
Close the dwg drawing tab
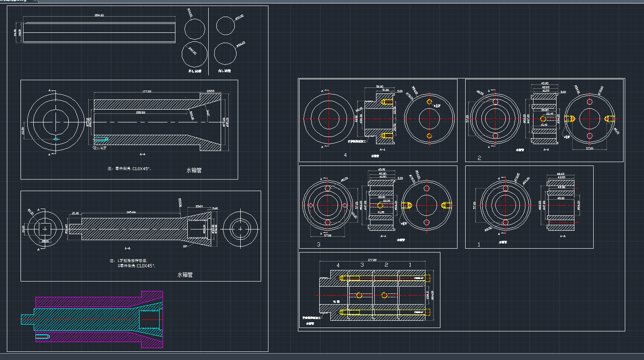35,1
